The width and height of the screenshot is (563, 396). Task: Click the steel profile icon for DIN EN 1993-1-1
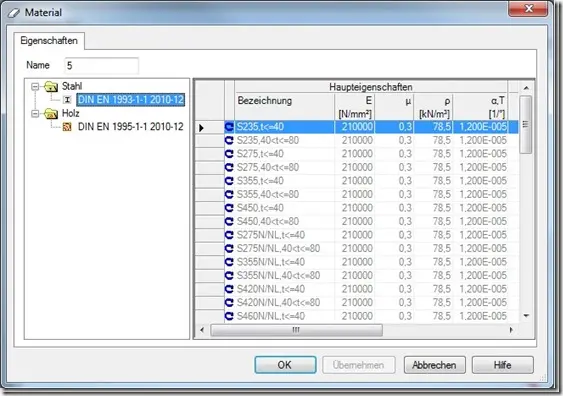[x=67, y=100]
